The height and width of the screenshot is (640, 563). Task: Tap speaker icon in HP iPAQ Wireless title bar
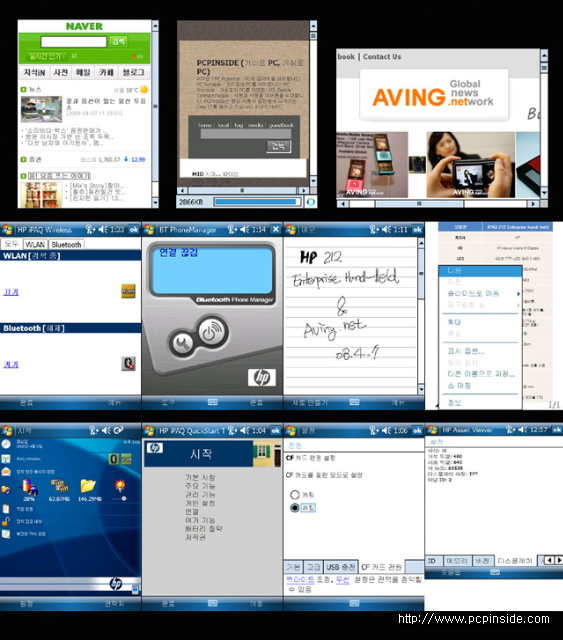tap(103, 230)
